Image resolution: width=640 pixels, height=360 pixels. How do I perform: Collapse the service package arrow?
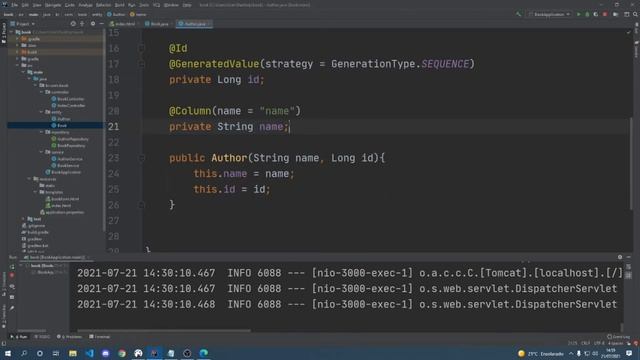41,152
